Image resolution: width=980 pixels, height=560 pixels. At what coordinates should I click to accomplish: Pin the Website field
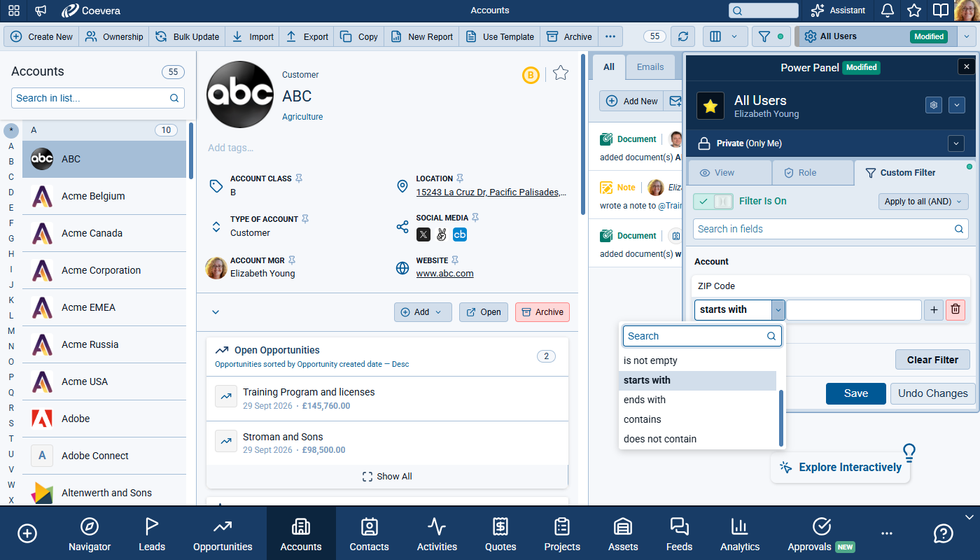tap(455, 260)
